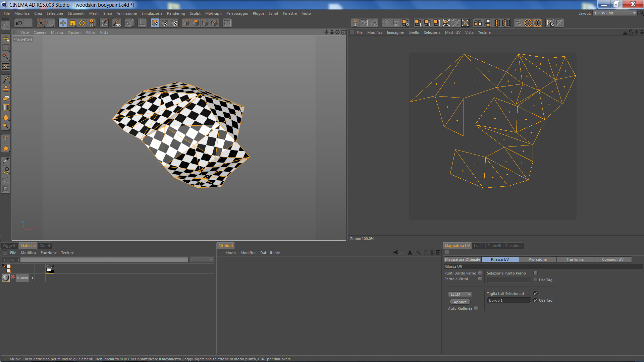The height and width of the screenshot is (362, 644).
Task: Toggle Auto Riallinea checkbox
Action: [x=476, y=308]
